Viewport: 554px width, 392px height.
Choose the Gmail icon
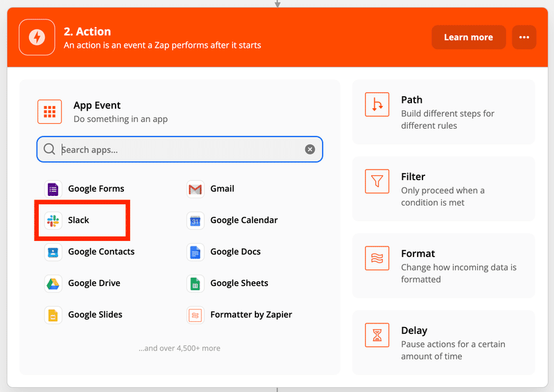pyautogui.click(x=195, y=189)
